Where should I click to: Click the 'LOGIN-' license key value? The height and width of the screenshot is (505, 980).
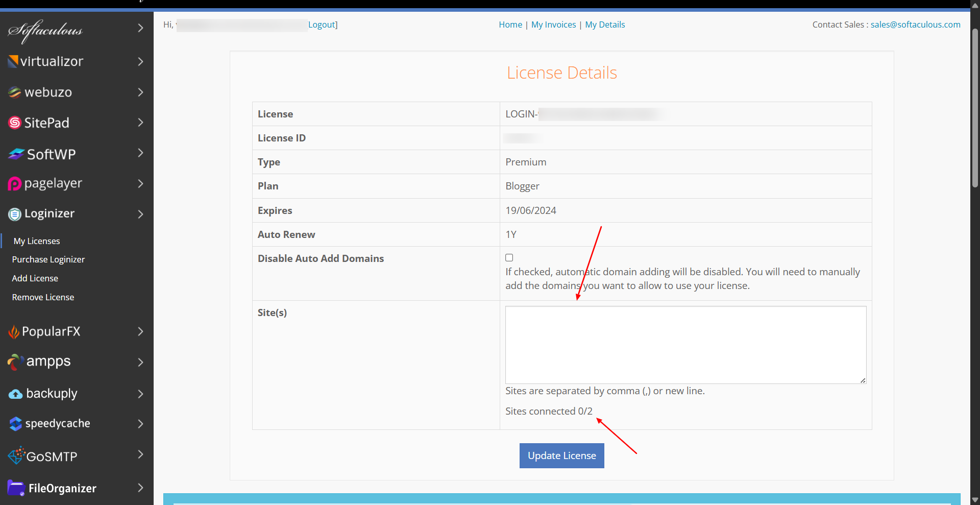(x=522, y=114)
